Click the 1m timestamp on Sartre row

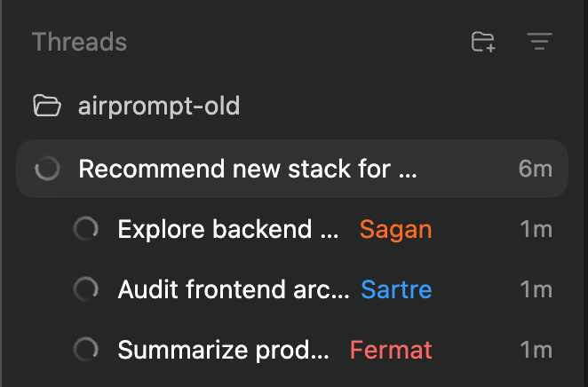[x=536, y=289]
